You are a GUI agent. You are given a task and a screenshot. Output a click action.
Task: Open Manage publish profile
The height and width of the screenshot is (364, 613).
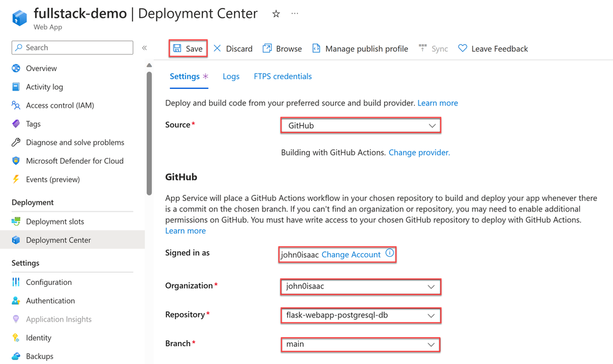pyautogui.click(x=360, y=48)
